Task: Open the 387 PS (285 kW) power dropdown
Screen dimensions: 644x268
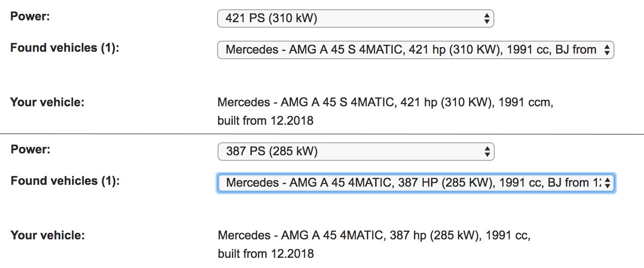Action: point(351,152)
